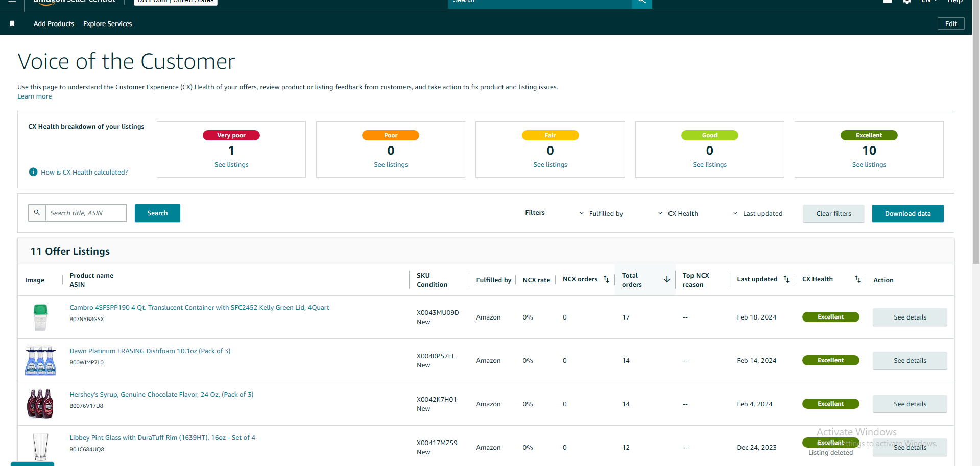Click the NCX rate column header

[536, 280]
